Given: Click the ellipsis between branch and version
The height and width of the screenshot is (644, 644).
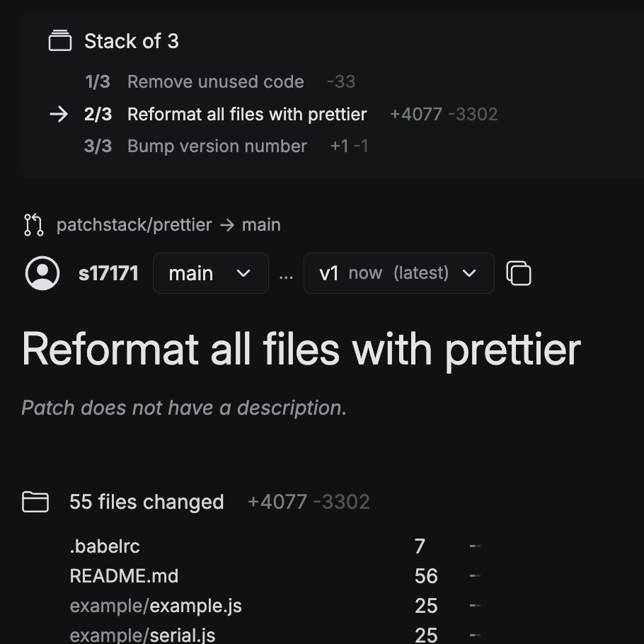Looking at the screenshot, I should point(286,275).
